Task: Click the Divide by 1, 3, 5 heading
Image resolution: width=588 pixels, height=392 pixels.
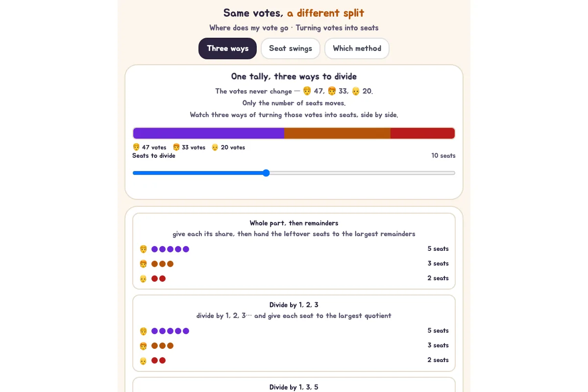Action: click(294, 387)
